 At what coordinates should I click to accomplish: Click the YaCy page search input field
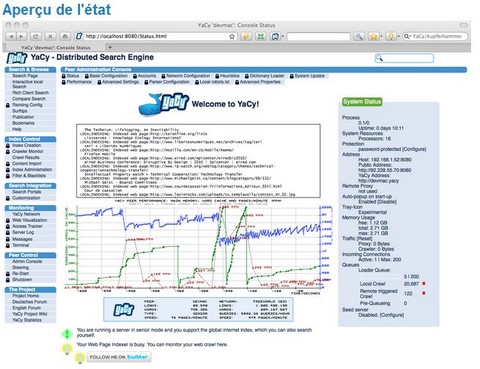[x=404, y=58]
